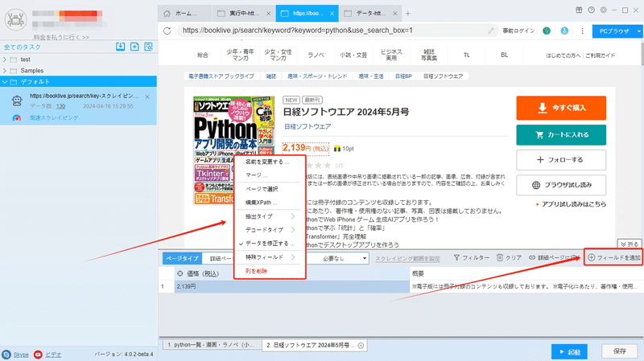The width and height of the screenshot is (644, 361).
Task: Select 名前を変更する in context menu
Action: [x=269, y=162]
